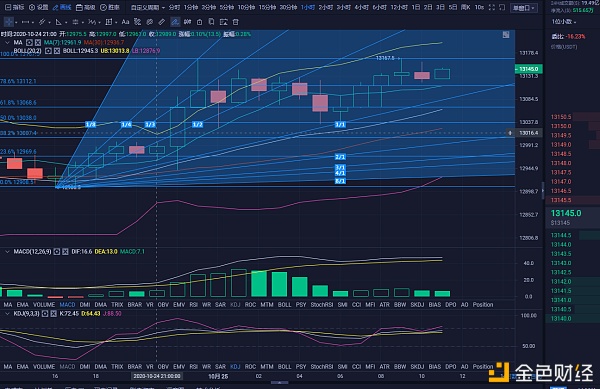The width and height of the screenshot is (600, 389).
Task: Select the Aa text annotation tool
Action: [x=125, y=22]
